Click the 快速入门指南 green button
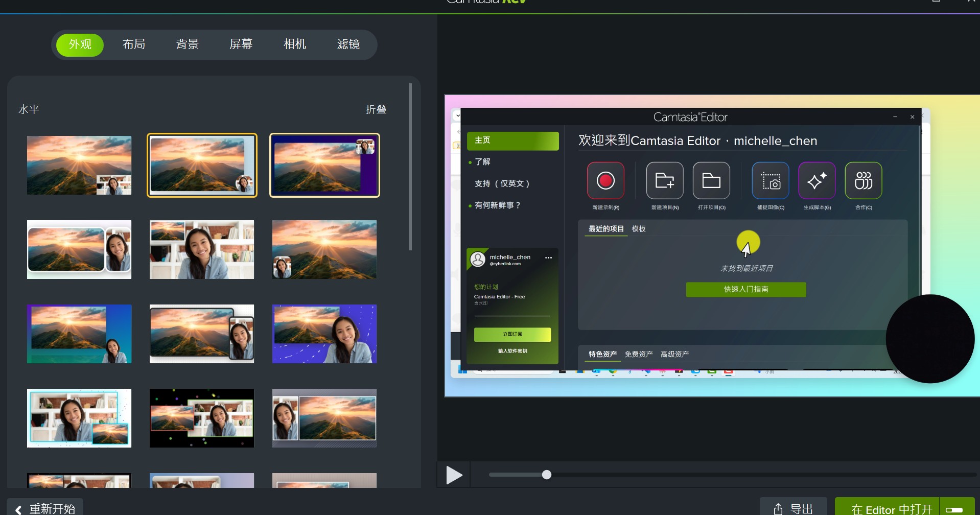Viewport: 980px width, 515px height. click(746, 289)
